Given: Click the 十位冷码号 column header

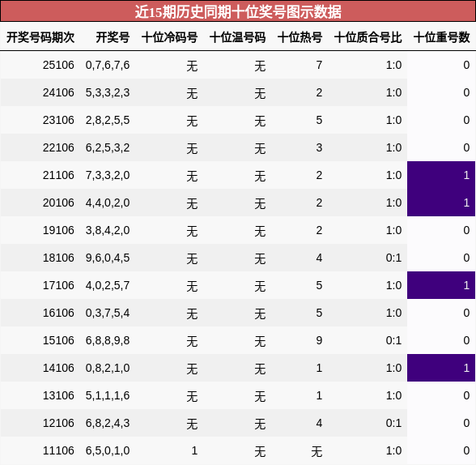Looking at the screenshot, I should click(x=170, y=37).
